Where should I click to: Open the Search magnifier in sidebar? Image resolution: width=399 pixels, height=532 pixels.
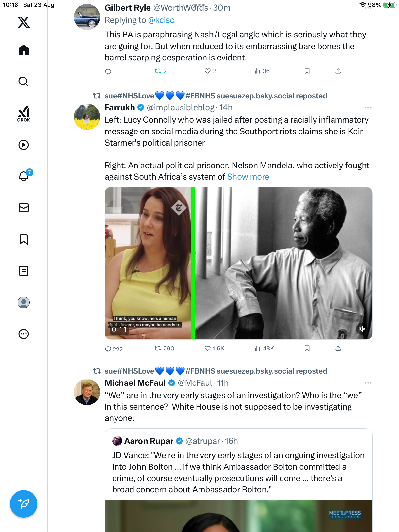point(24,82)
